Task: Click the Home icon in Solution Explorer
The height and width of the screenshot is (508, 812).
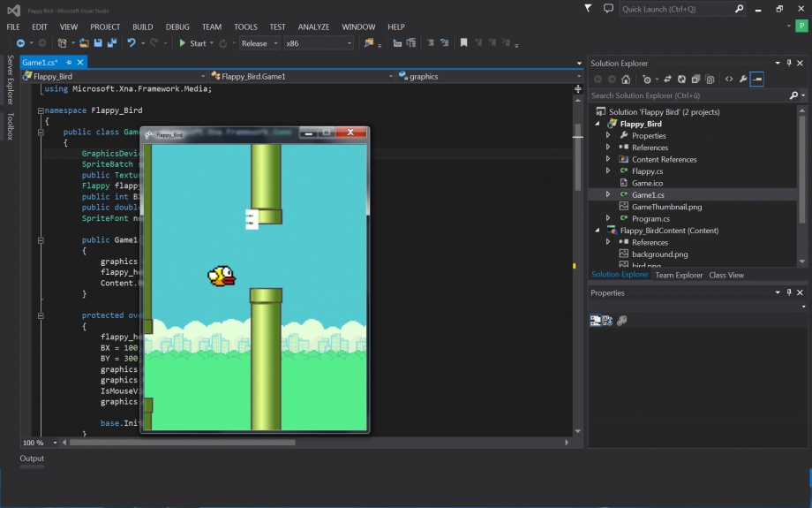Action: 626,80
